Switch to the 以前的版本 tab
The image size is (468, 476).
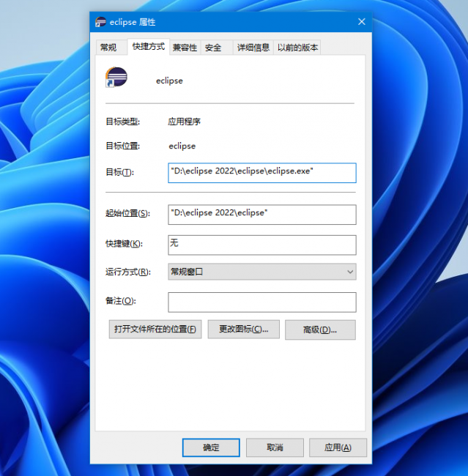(x=297, y=48)
